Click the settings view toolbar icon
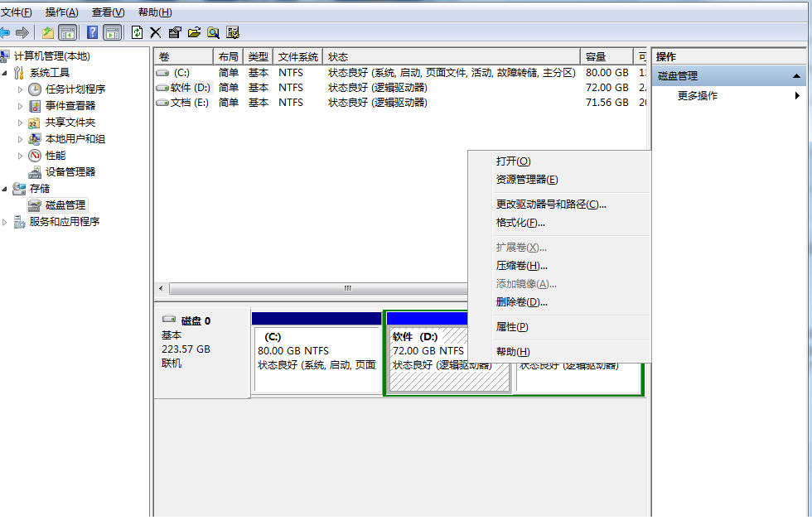 [233, 32]
